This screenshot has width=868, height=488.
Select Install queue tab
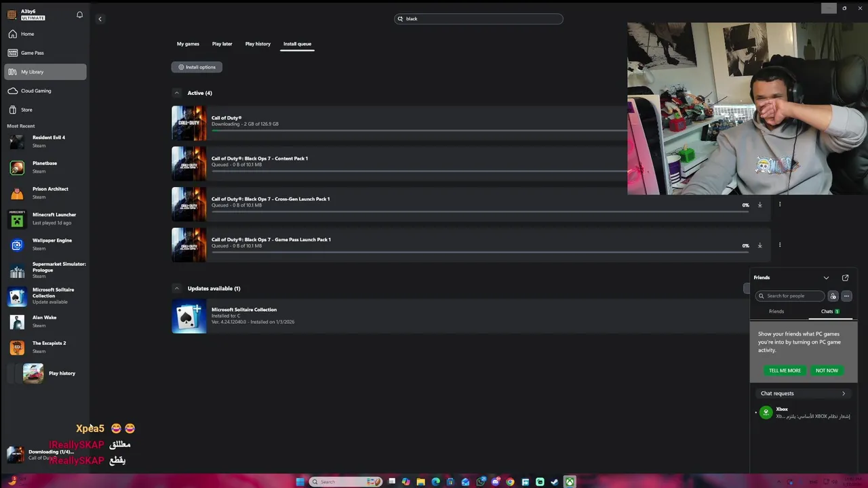[297, 44]
